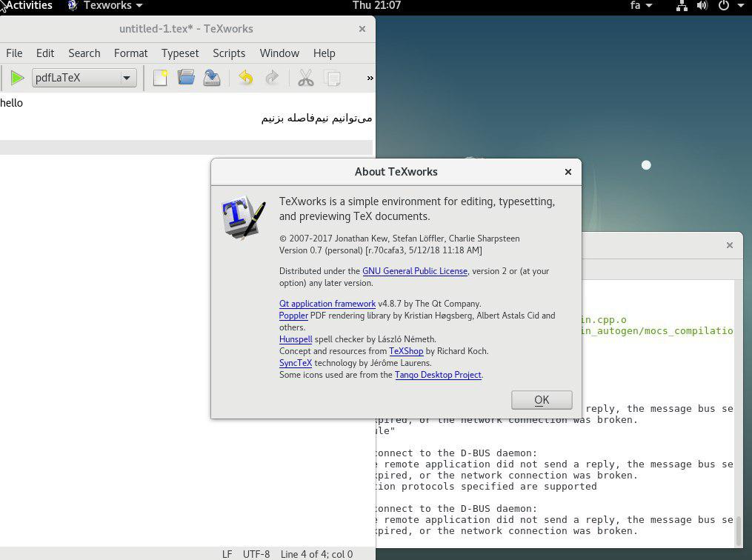Open the Search menu
This screenshot has height=560, width=752.
pyautogui.click(x=84, y=53)
